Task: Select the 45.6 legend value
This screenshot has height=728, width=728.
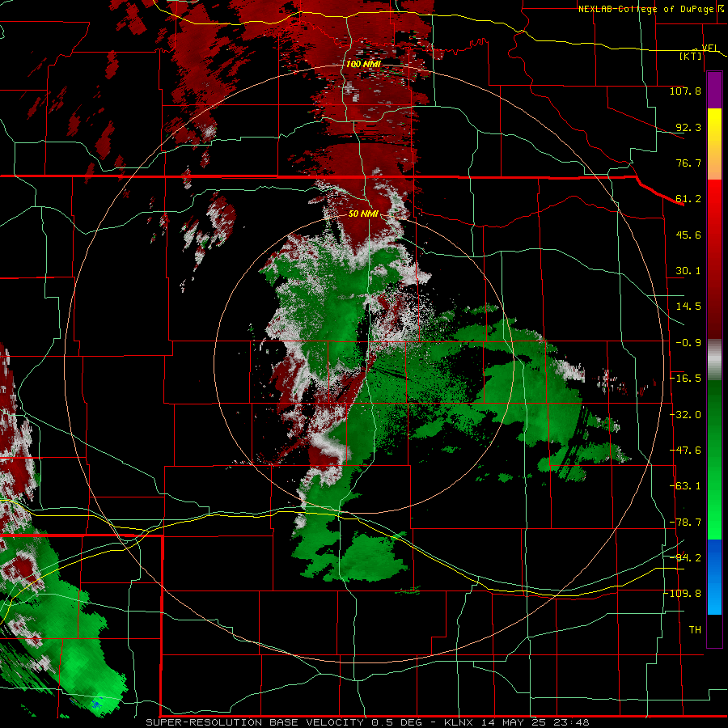Action: 688,235
